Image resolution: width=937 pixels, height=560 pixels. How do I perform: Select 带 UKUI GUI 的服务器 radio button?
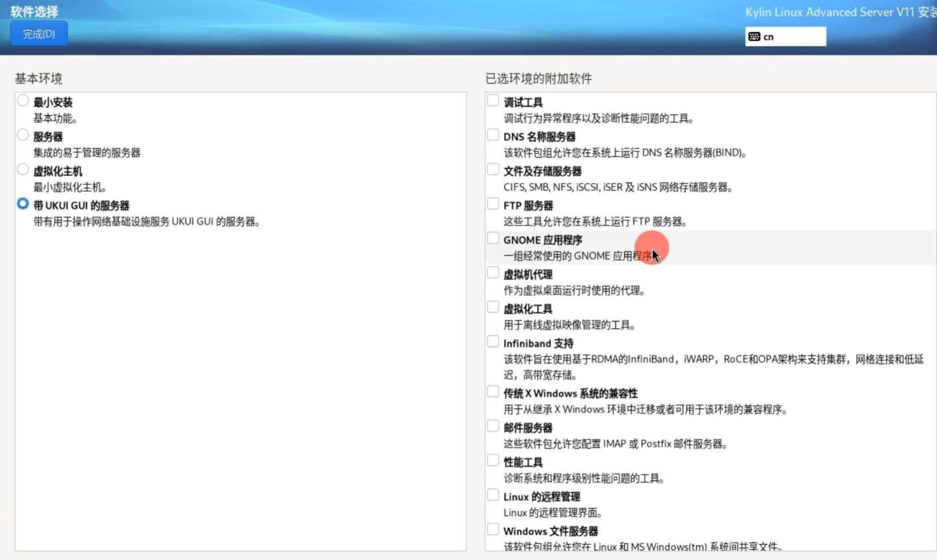point(23,204)
